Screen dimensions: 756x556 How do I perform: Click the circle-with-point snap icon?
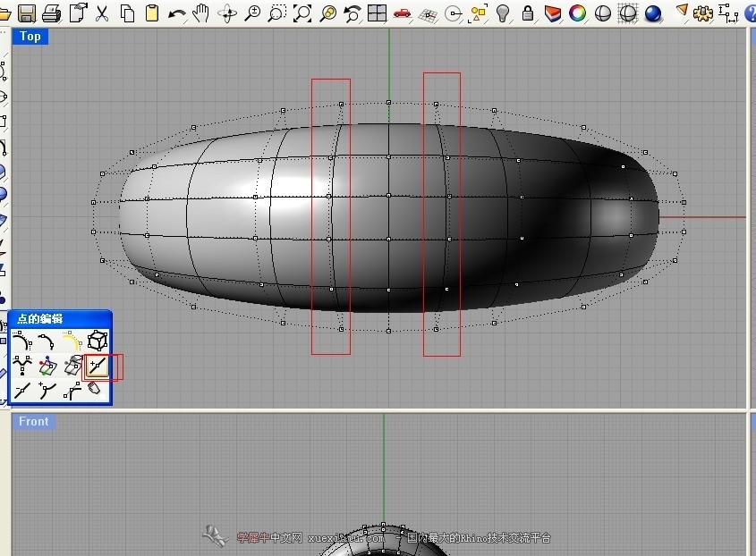(x=454, y=14)
